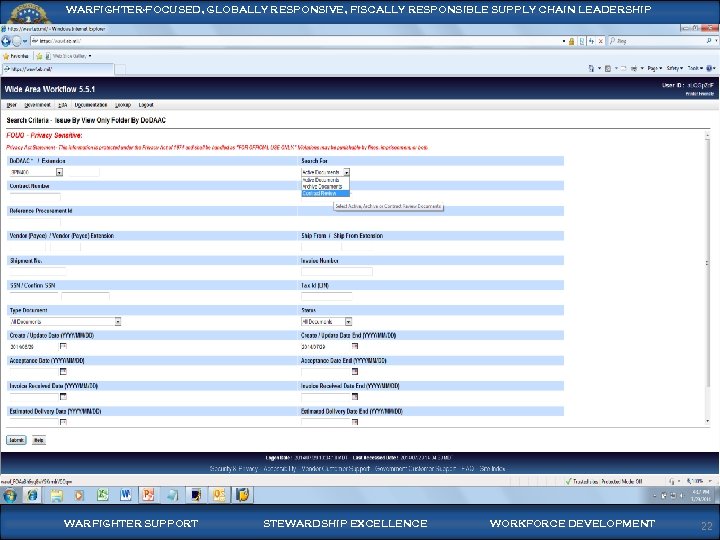Select Archive Documents in the dropdown list
The width and height of the screenshot is (720, 540).
[325, 186]
